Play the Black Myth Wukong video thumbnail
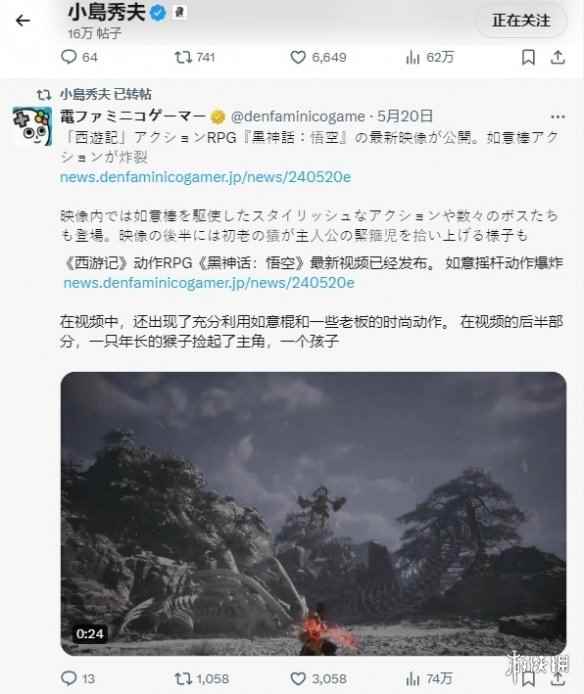 coord(313,513)
